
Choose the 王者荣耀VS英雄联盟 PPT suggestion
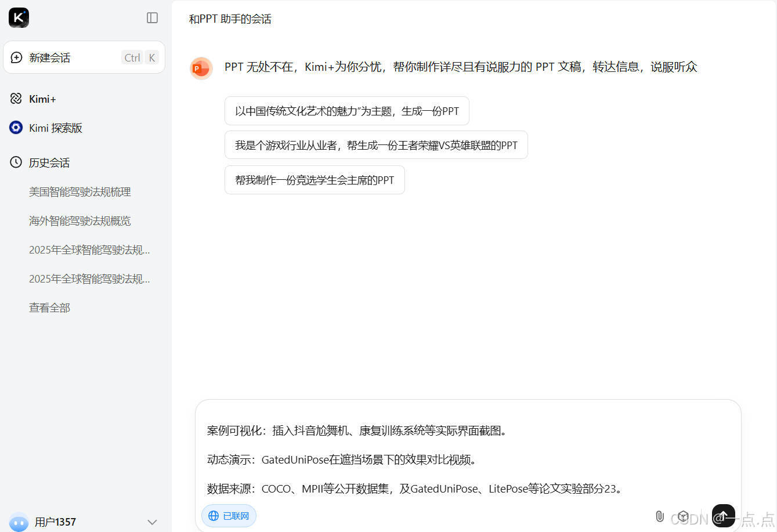click(x=376, y=145)
